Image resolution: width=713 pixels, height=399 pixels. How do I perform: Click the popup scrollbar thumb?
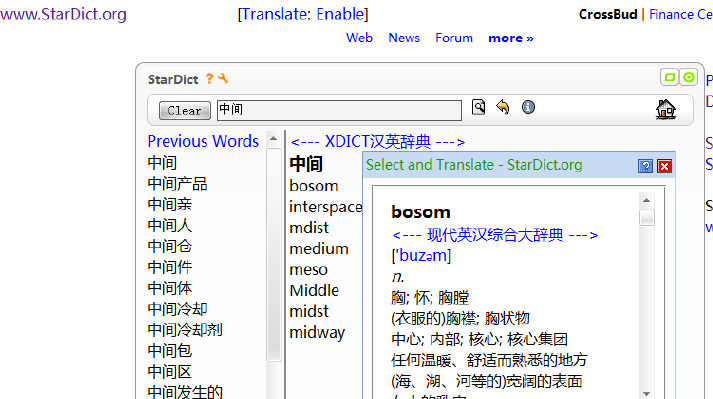[x=647, y=217]
